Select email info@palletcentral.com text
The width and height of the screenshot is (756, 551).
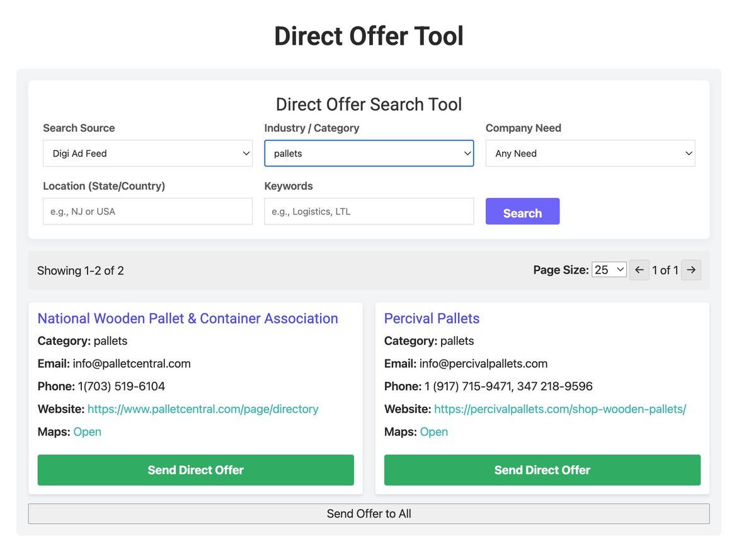(x=132, y=364)
